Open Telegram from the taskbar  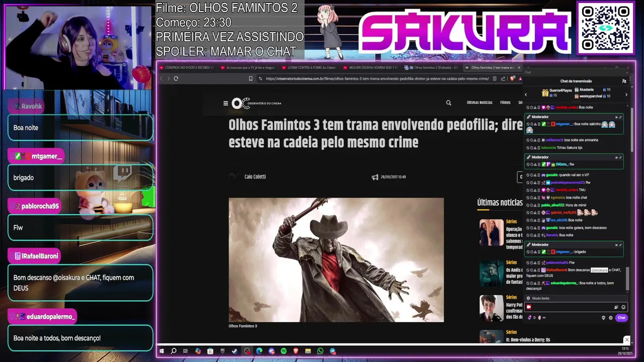click(333, 351)
